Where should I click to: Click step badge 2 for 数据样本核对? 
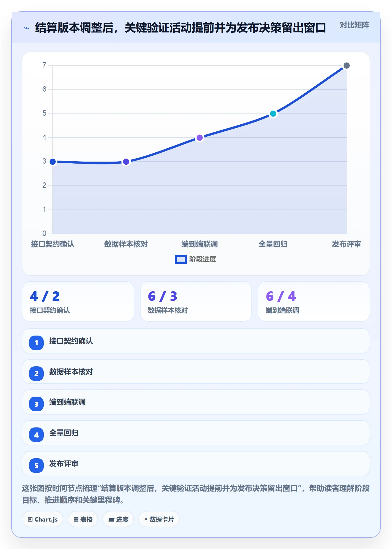36,373
